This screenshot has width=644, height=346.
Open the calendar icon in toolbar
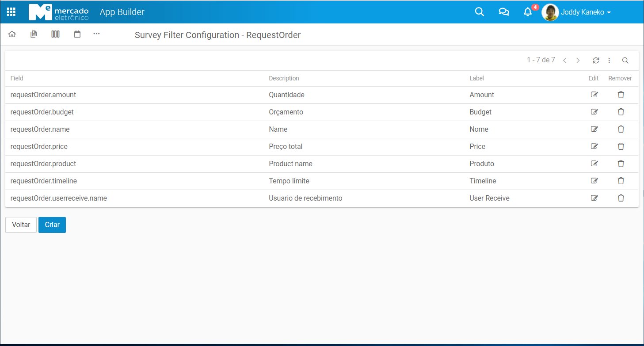[x=77, y=34]
